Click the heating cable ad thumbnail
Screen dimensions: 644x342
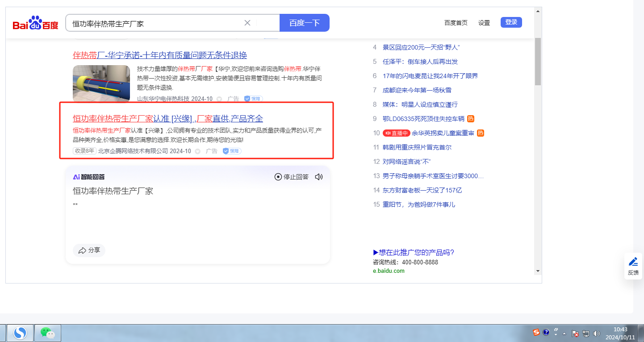point(101,83)
